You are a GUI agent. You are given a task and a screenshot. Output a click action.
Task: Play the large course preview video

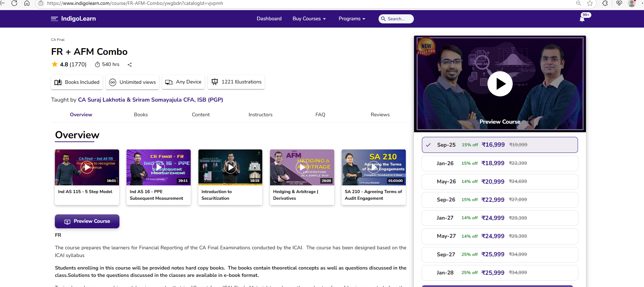tap(500, 84)
